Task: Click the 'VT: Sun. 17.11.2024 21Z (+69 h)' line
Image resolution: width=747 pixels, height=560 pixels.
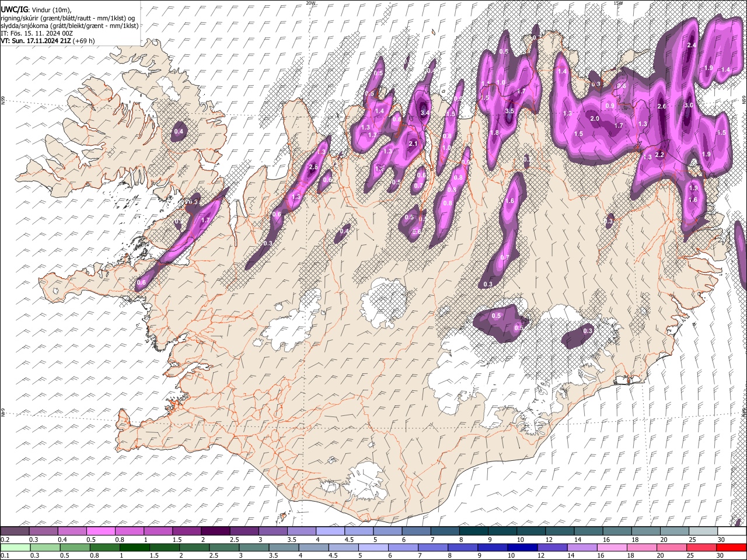Action: point(47,41)
